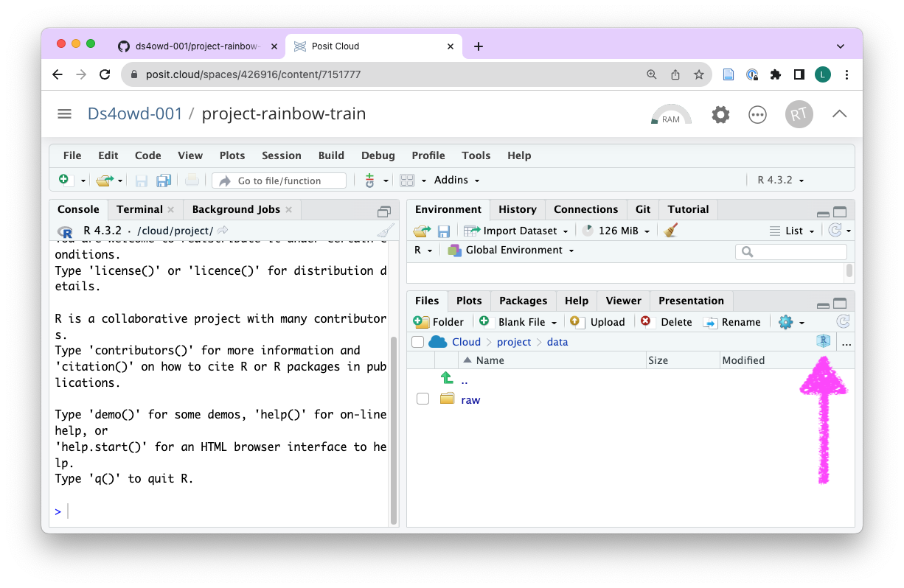Screen dimensions: 904x588
Task: Click the broom icon to clear Environment objects
Action: point(670,231)
